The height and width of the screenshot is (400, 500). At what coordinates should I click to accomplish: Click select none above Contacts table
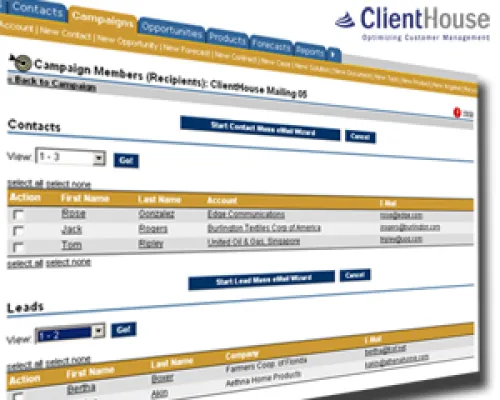click(x=68, y=184)
